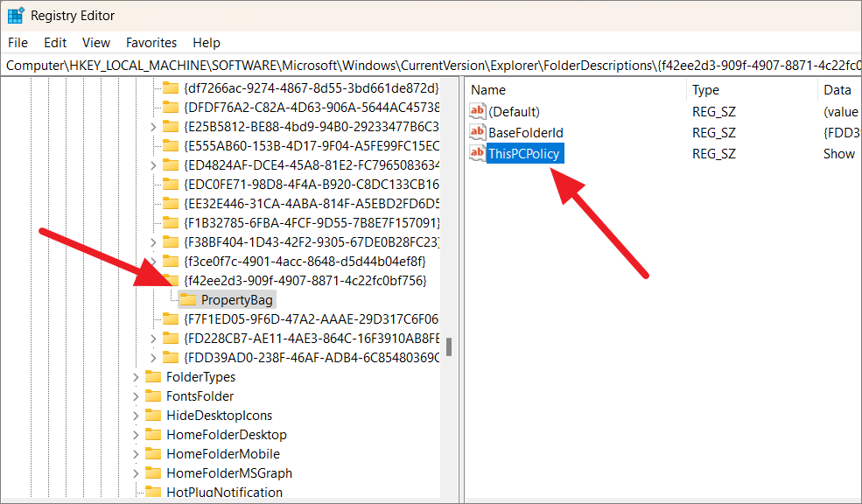Click the Show data of ThisPCPolicy
This screenshot has height=504, width=862.
coord(839,154)
